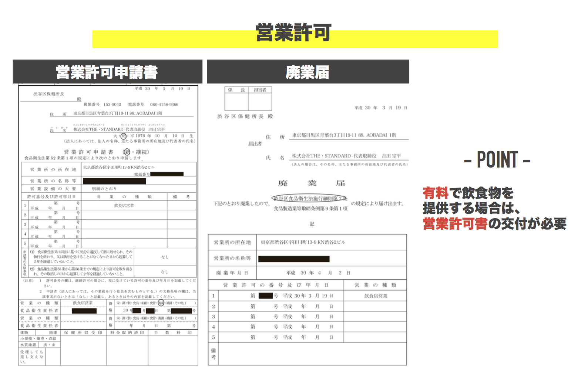
Task: Click the empty 係長 stamp box
Action: pyautogui.click(x=236, y=102)
